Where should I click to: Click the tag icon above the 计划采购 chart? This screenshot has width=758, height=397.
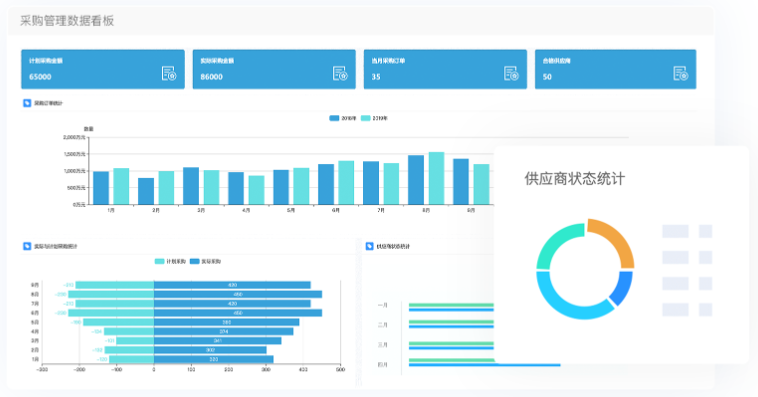[x=27, y=246]
